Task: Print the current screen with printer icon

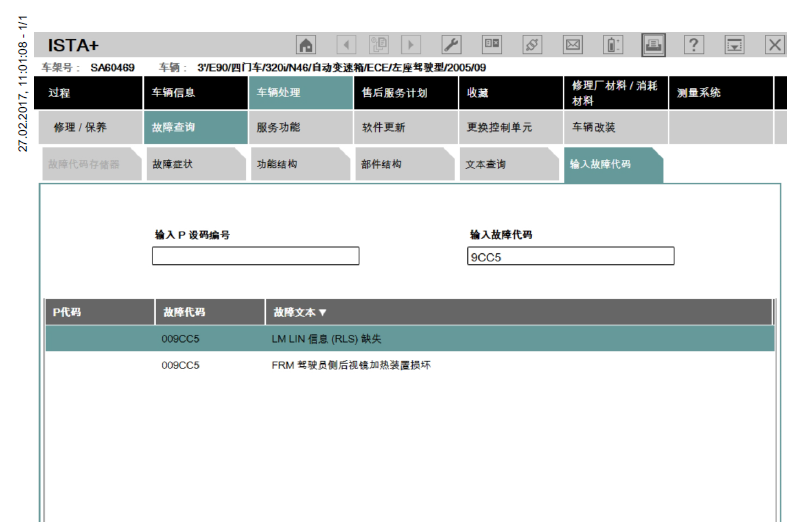Action: pyautogui.click(x=653, y=45)
